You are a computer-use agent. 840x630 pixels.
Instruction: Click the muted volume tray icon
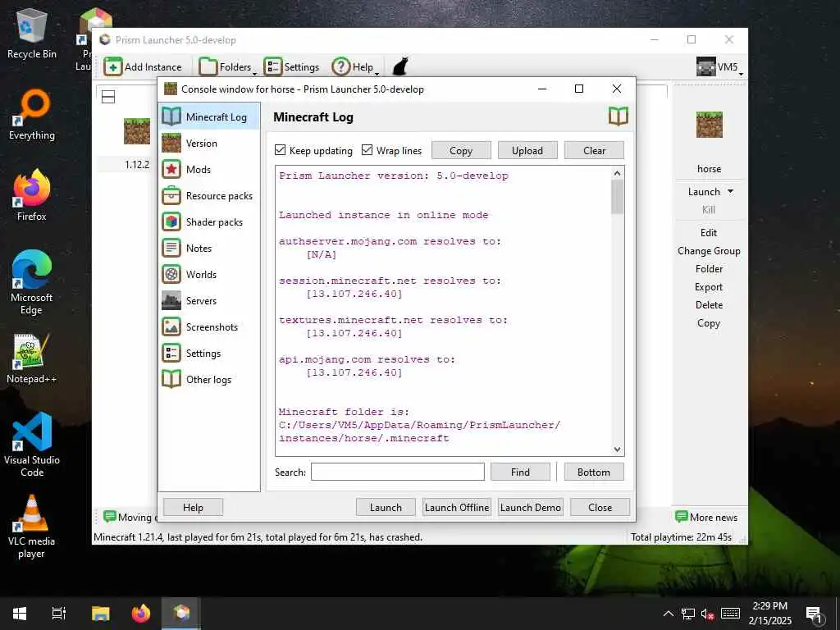[x=707, y=614]
